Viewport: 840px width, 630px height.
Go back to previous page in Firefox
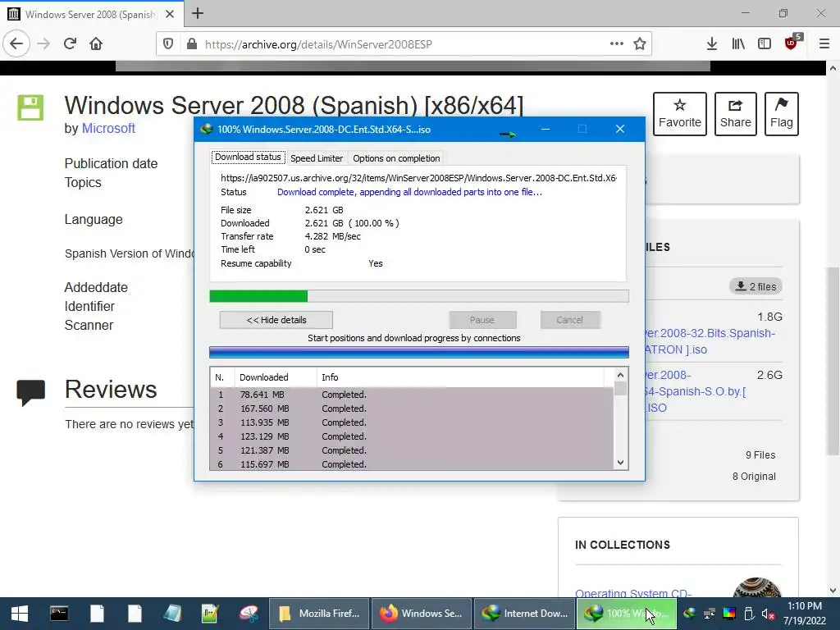(x=16, y=43)
